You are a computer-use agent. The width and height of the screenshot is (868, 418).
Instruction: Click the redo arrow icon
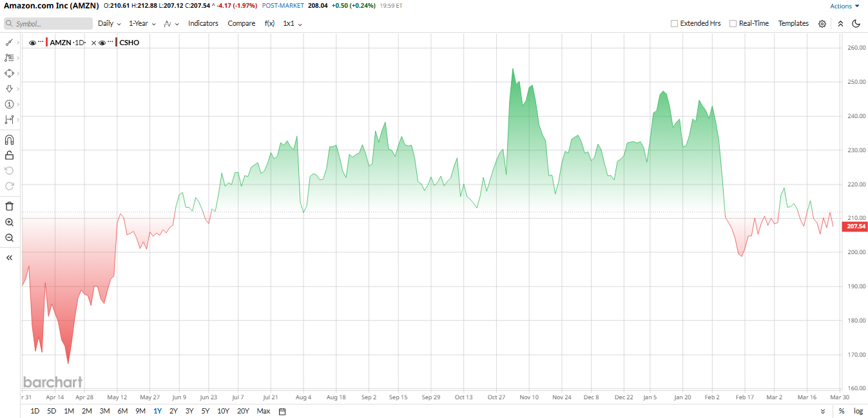[x=9, y=186]
